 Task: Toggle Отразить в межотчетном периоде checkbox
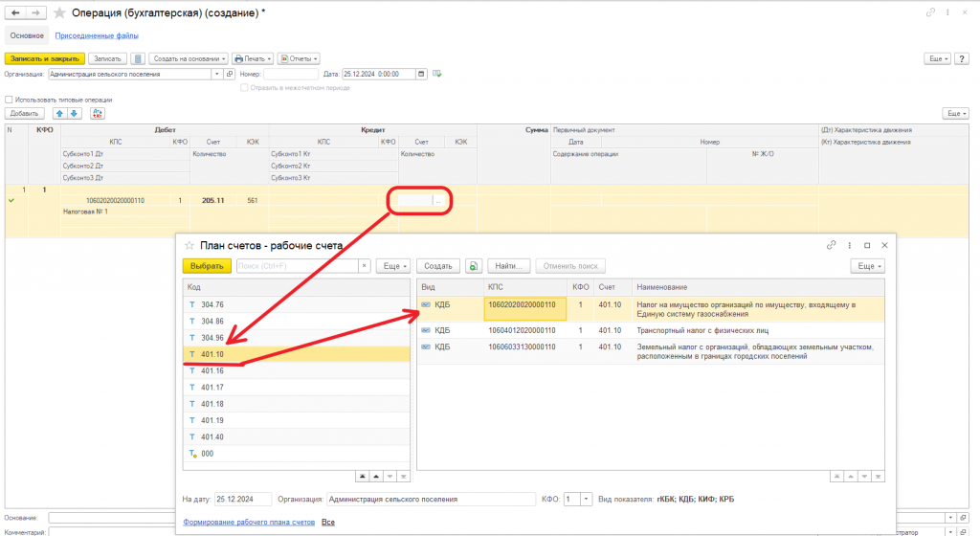[x=244, y=88]
